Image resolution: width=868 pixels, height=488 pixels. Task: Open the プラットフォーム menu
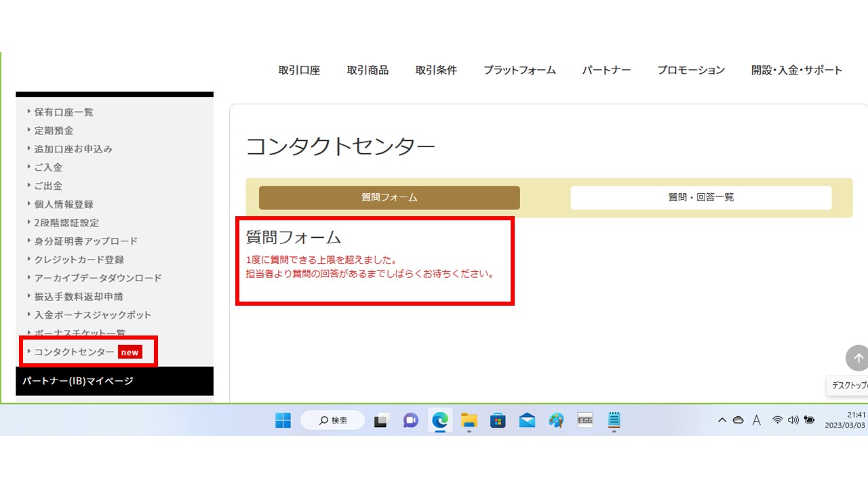(519, 70)
